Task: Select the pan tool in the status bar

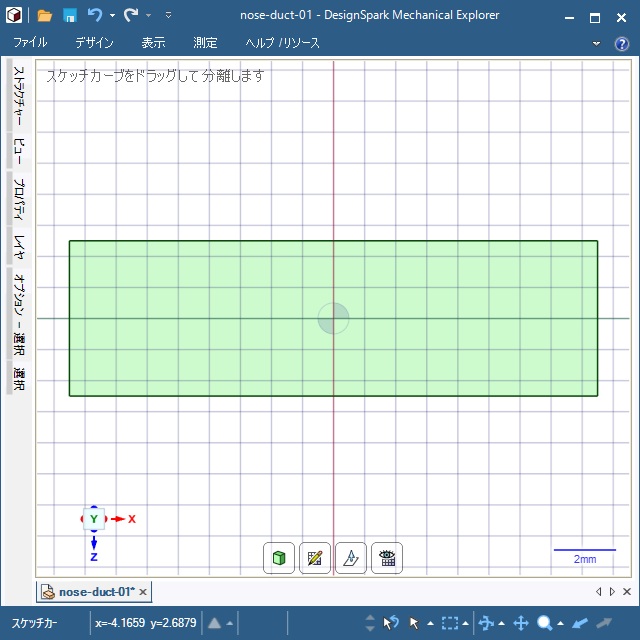Action: tap(520, 623)
